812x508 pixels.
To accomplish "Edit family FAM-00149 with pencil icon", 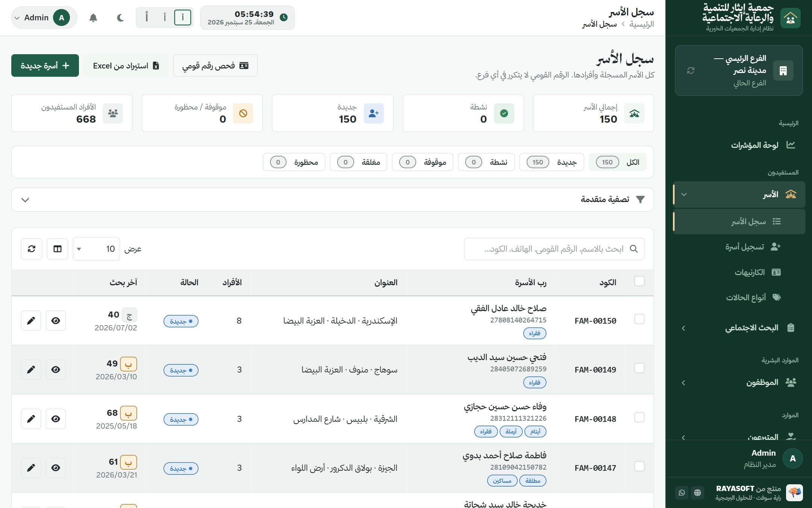I will point(31,370).
